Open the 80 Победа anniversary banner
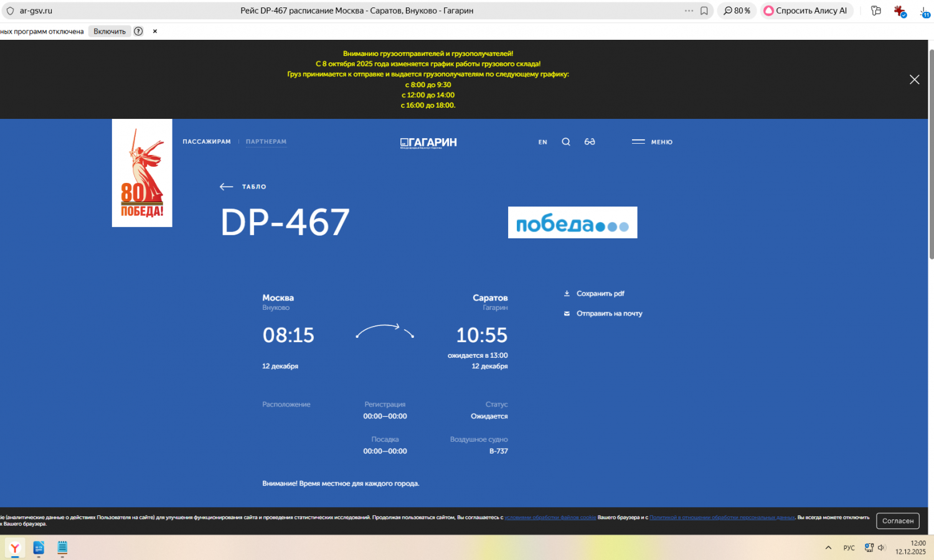The height and width of the screenshot is (560, 934). [142, 173]
